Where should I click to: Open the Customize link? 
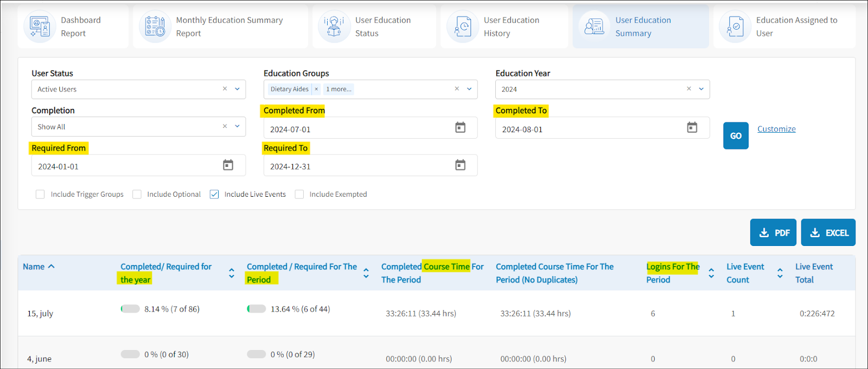pos(776,129)
